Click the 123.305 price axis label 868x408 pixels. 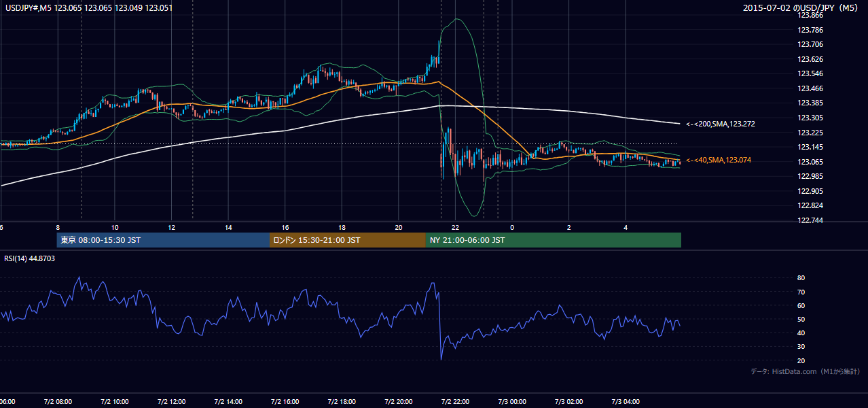pos(811,118)
